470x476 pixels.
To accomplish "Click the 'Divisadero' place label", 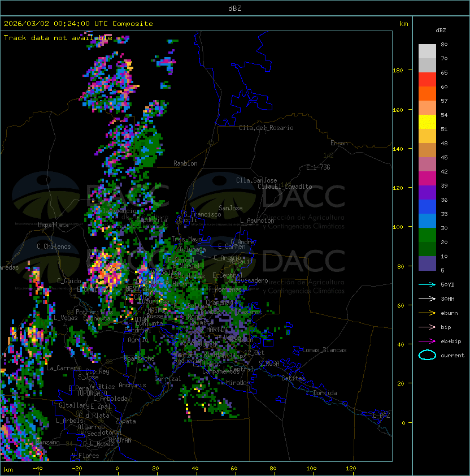I will tap(251, 280).
